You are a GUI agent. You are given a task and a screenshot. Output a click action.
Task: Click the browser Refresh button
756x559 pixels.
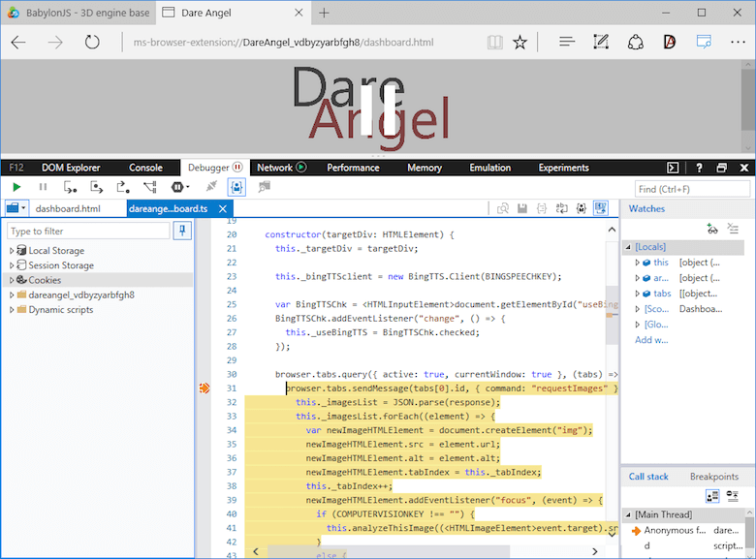[x=92, y=42]
